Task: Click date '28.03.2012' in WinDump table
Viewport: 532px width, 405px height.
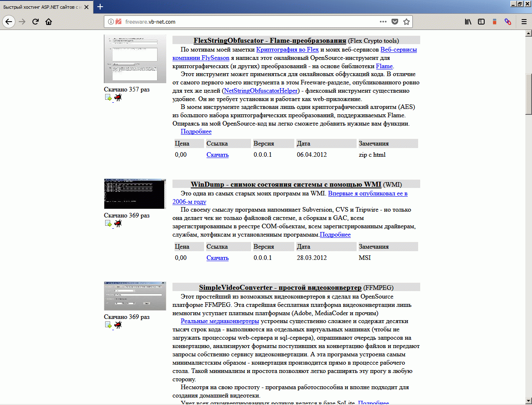Action: 312,258
